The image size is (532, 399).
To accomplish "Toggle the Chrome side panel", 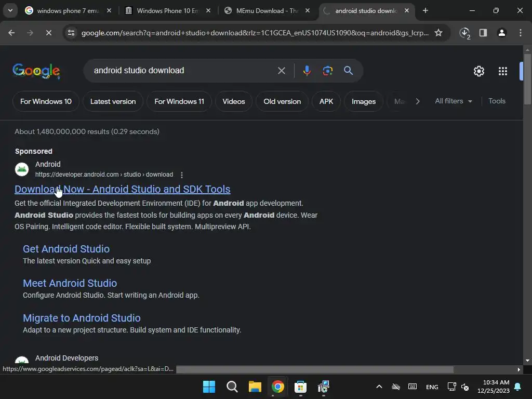I will 483,33.
